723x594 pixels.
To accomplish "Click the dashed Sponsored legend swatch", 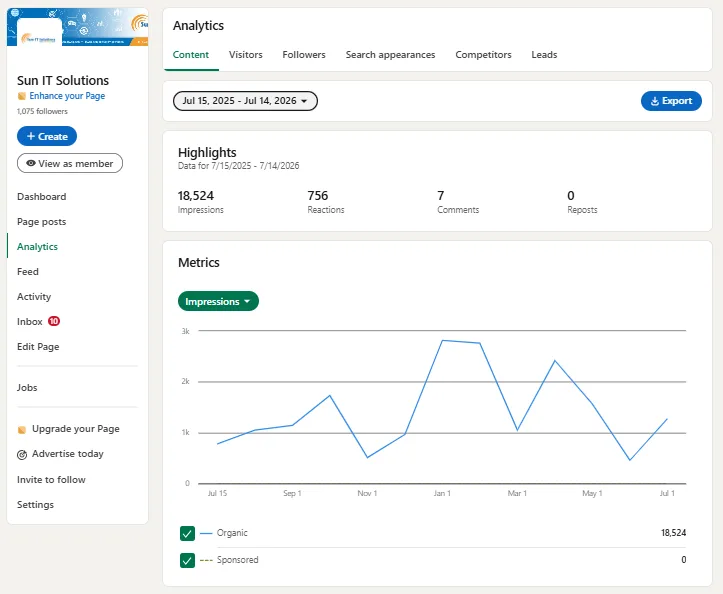I will tap(206, 560).
